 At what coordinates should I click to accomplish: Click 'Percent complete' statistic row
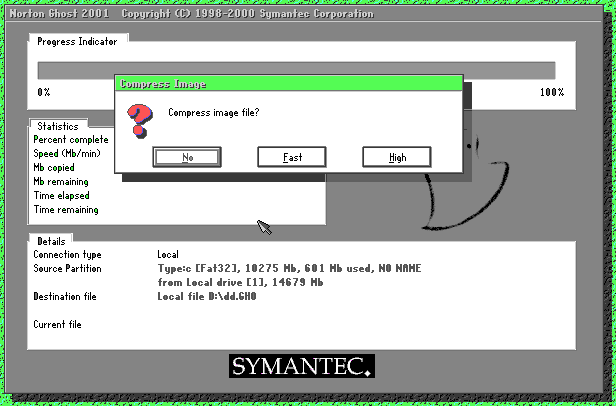(x=71, y=140)
